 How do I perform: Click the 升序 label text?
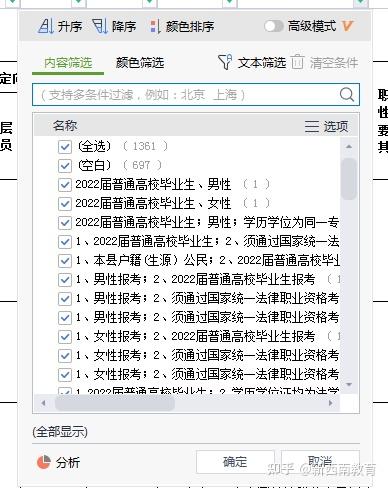70,26
